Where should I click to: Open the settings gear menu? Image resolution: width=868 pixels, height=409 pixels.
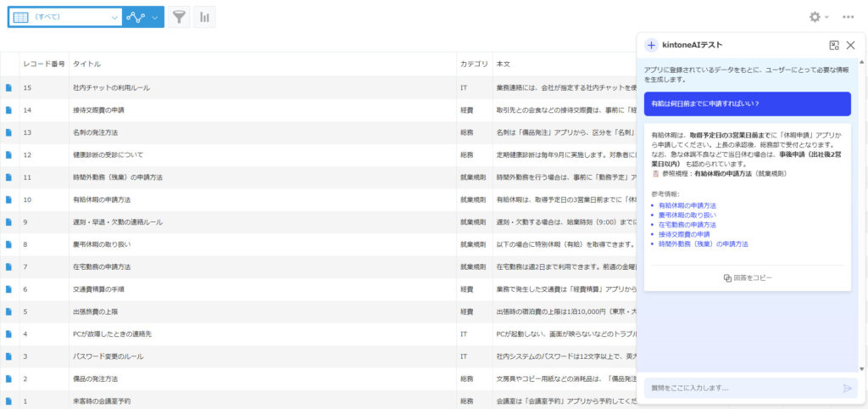point(815,17)
